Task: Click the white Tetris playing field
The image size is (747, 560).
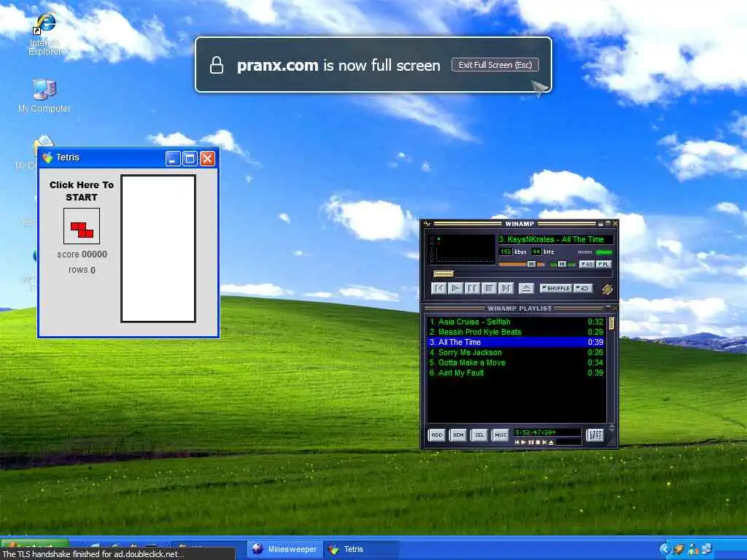Action: point(158,249)
